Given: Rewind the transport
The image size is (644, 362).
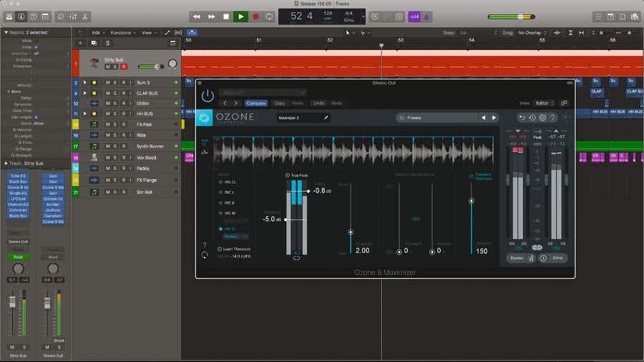Looking at the screenshot, I should (x=196, y=17).
